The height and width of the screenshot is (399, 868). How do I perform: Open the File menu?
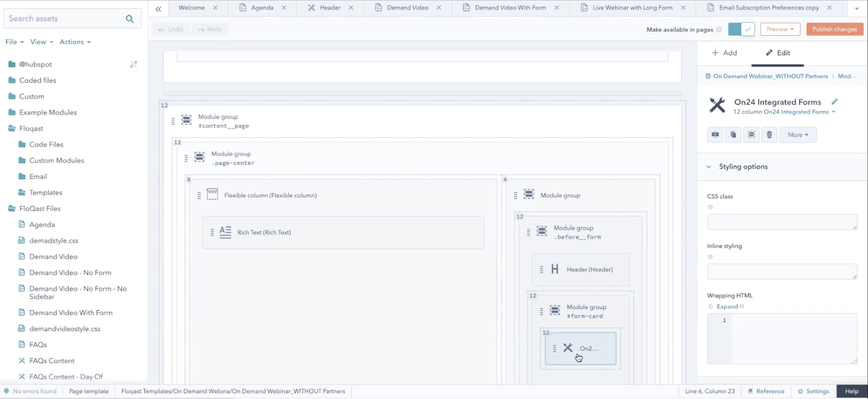[15, 42]
